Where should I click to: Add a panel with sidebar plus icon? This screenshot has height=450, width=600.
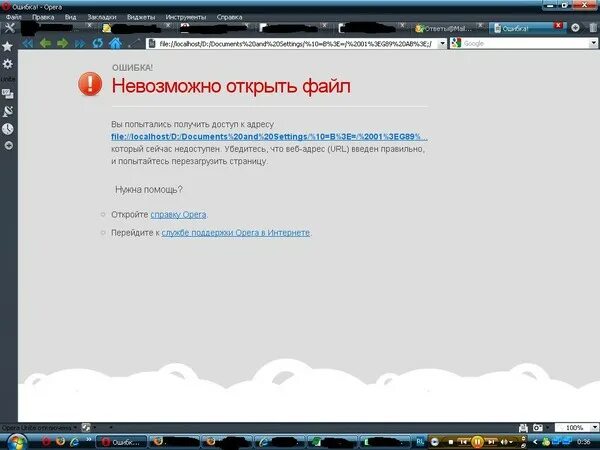(x=8, y=145)
